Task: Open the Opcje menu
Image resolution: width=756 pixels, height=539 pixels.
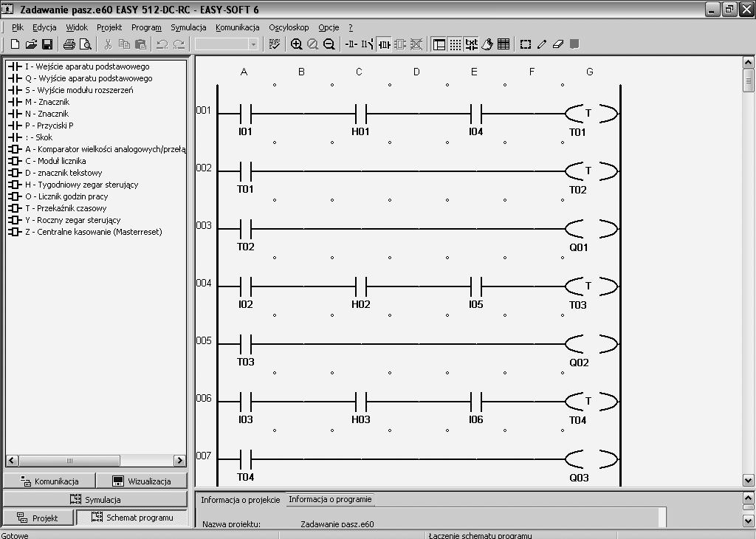Action: click(329, 27)
